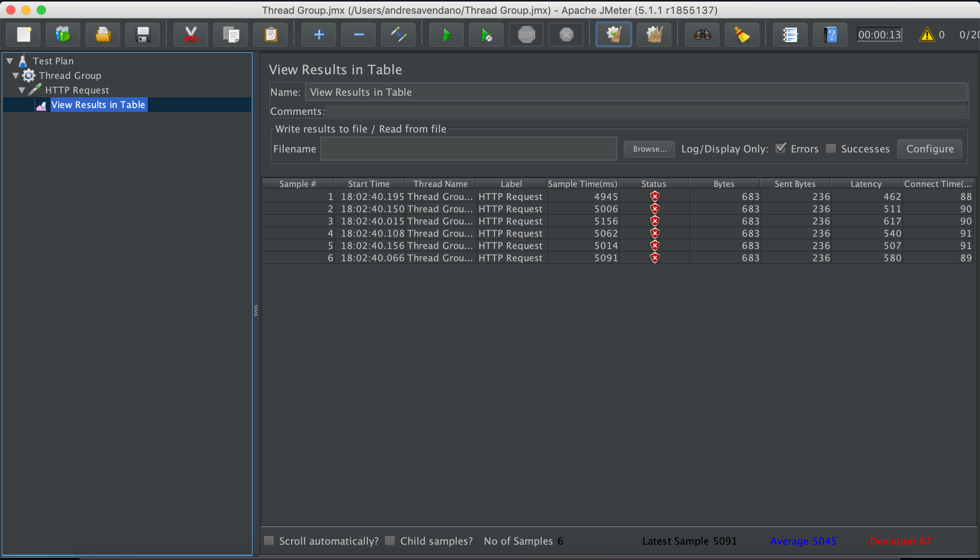
Task: Click the Clear all broom-gear icon
Action: pos(654,34)
